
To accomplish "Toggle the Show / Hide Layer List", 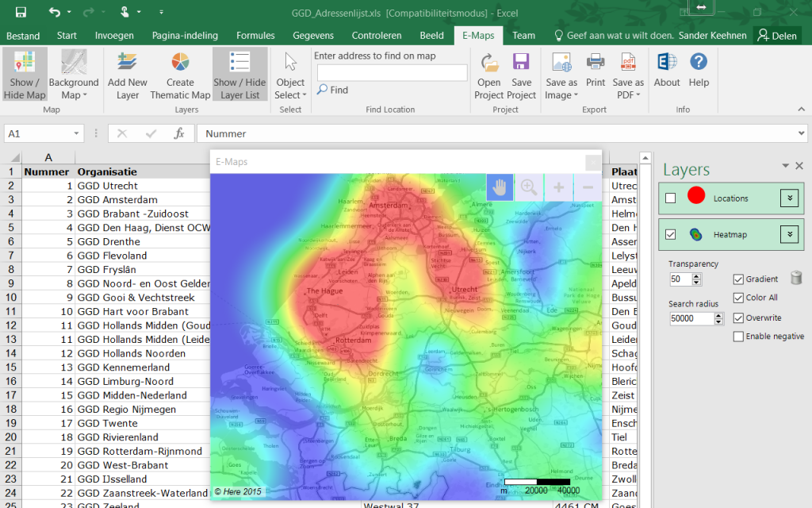I will (239, 74).
